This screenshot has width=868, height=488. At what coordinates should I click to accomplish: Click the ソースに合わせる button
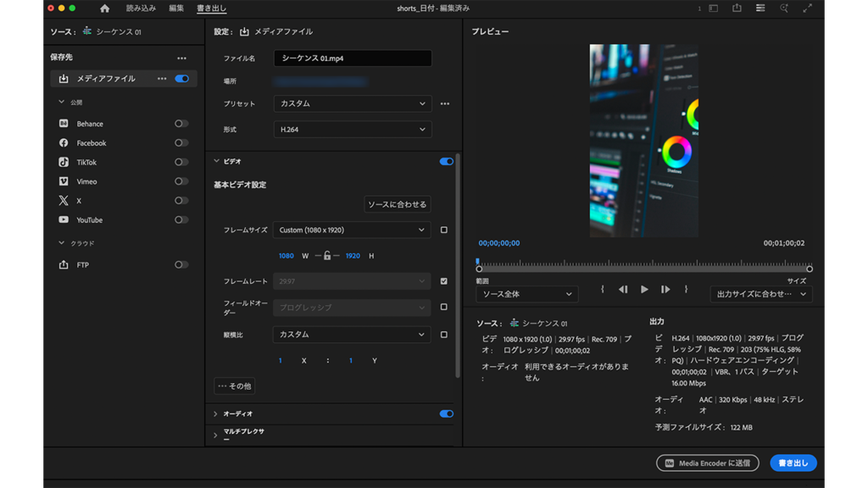tap(398, 205)
